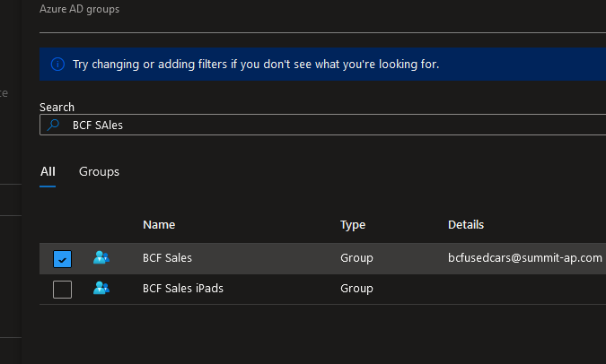Click the Group type cell for BCF Sales iPads

point(356,289)
